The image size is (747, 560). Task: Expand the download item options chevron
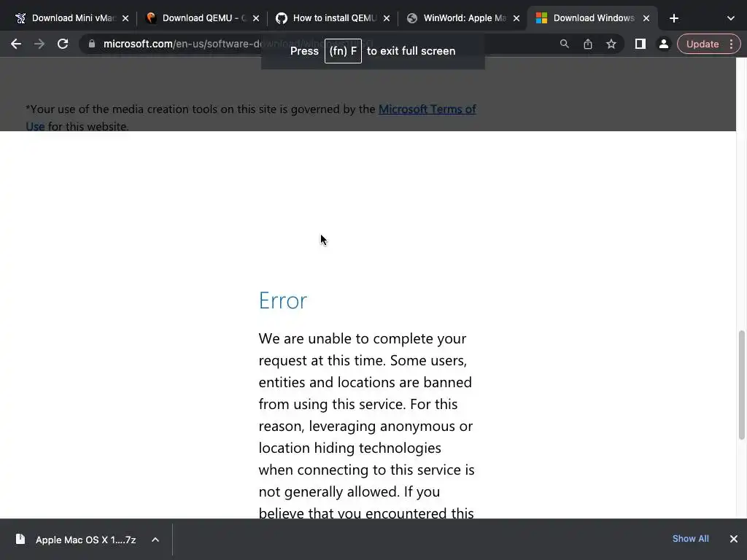point(155,540)
